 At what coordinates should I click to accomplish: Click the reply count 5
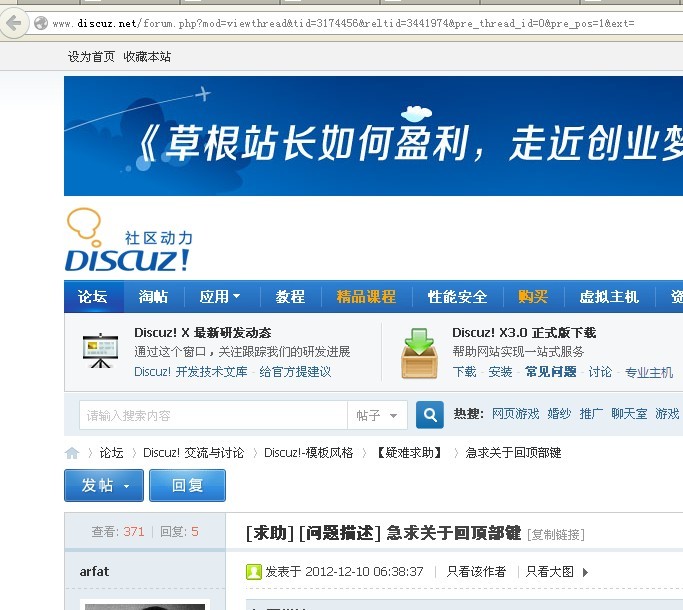pyautogui.click(x=194, y=532)
